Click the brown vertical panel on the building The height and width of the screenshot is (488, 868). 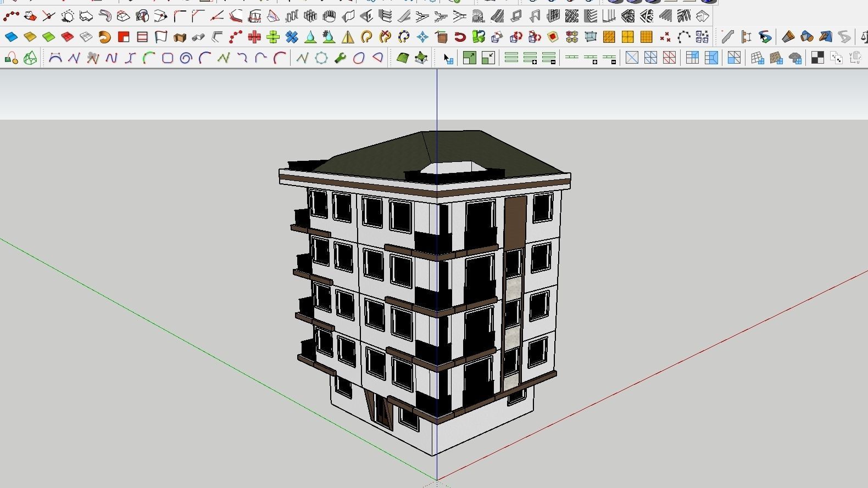pyautogui.click(x=515, y=222)
